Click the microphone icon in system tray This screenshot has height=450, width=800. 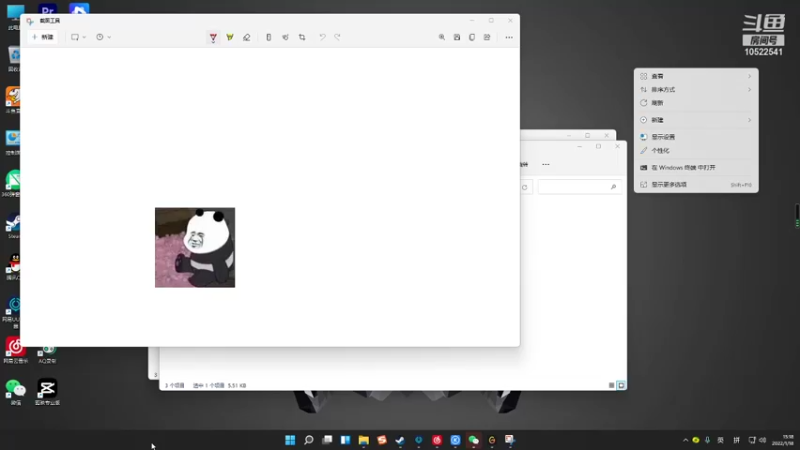click(x=707, y=440)
